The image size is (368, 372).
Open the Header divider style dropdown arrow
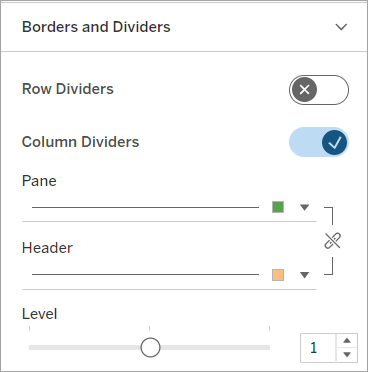point(304,275)
